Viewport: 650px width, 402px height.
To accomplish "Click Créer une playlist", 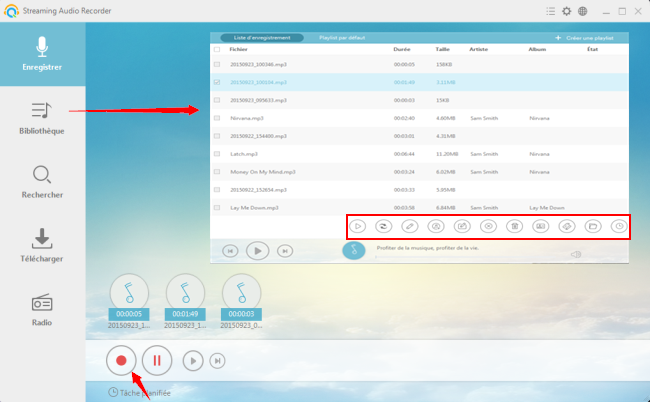I will 585,38.
